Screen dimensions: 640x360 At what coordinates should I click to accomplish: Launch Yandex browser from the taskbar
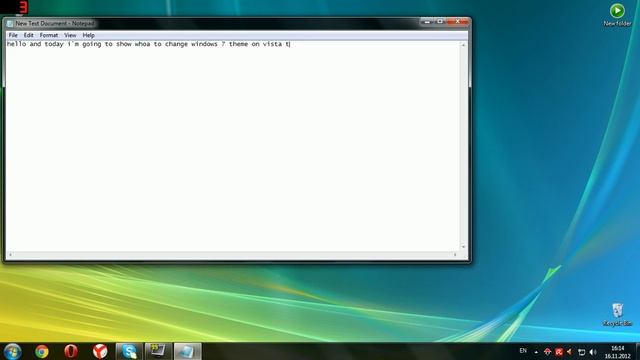100,351
